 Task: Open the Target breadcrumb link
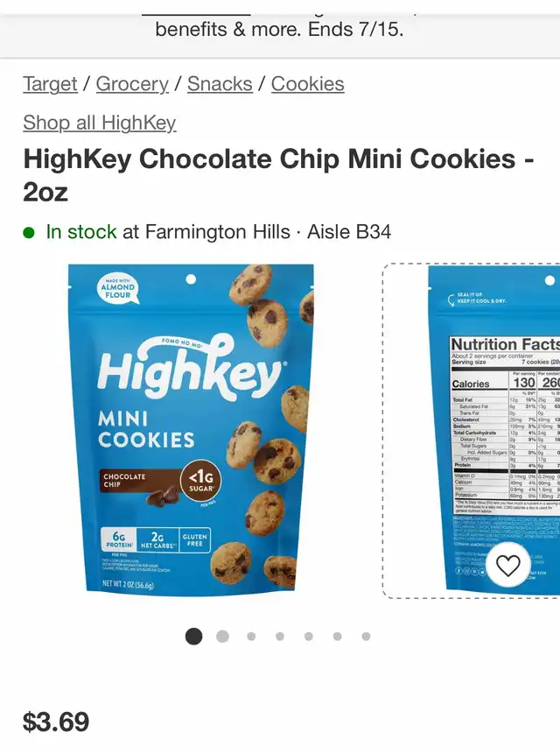(x=50, y=84)
